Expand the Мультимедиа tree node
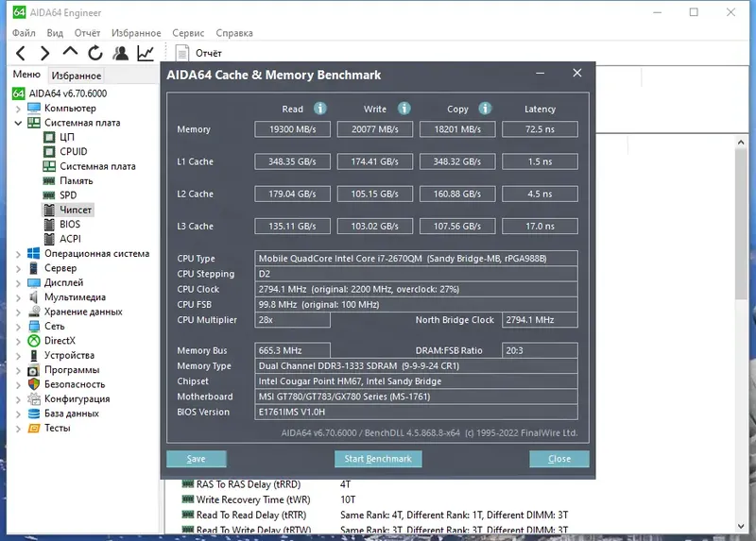Screen dimensions: 756x541 18,297
